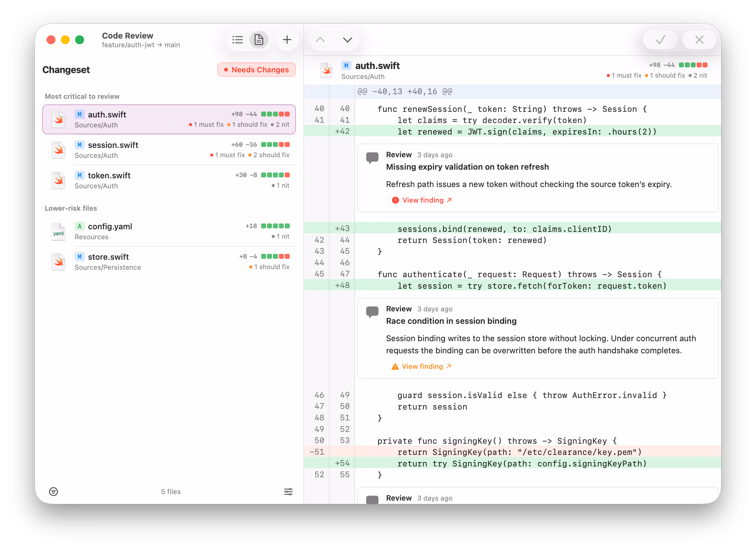
Task: Open config.yaml under lower-risk files
Action: coord(169,231)
